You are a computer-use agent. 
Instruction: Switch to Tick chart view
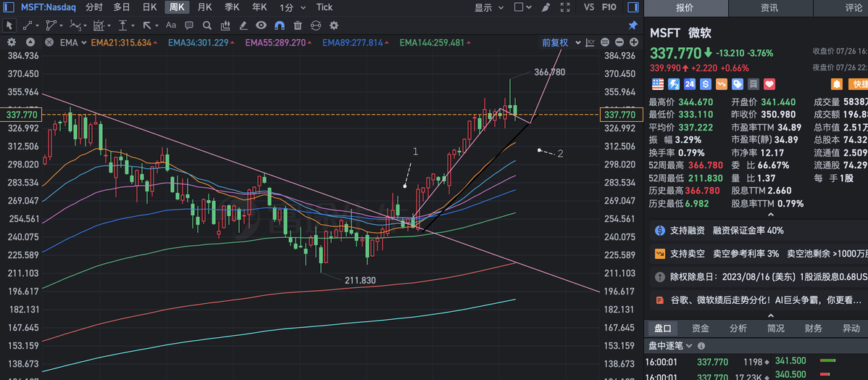click(325, 8)
